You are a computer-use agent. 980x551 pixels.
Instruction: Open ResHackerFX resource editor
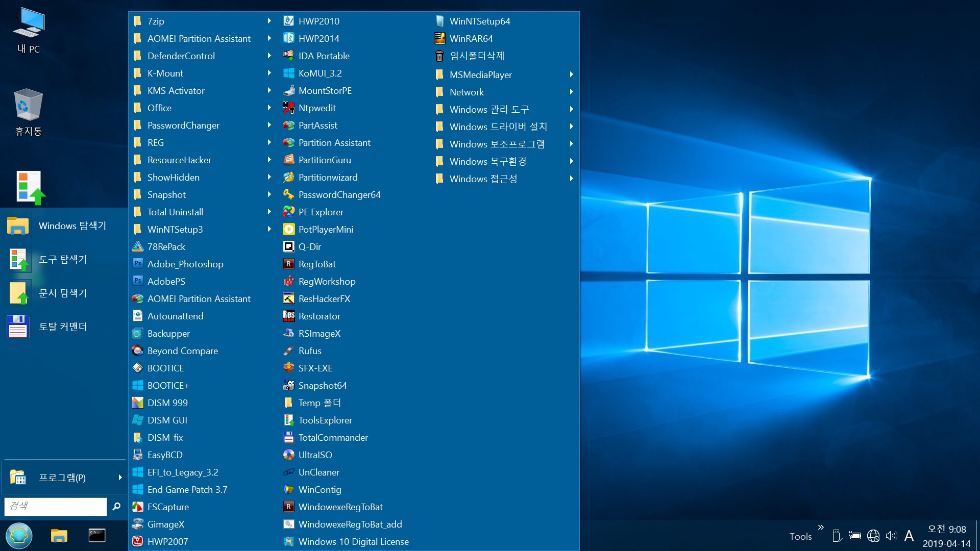pyautogui.click(x=325, y=298)
